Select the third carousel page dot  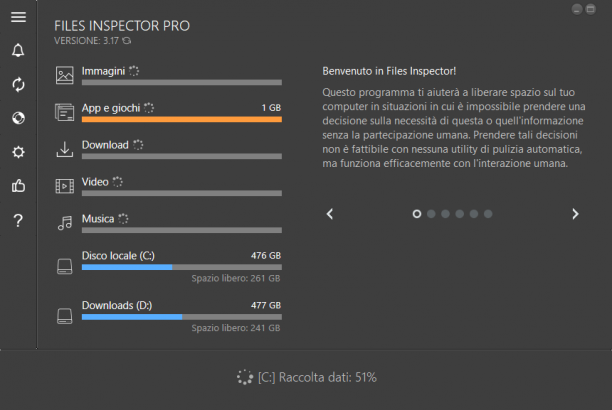coord(445,214)
